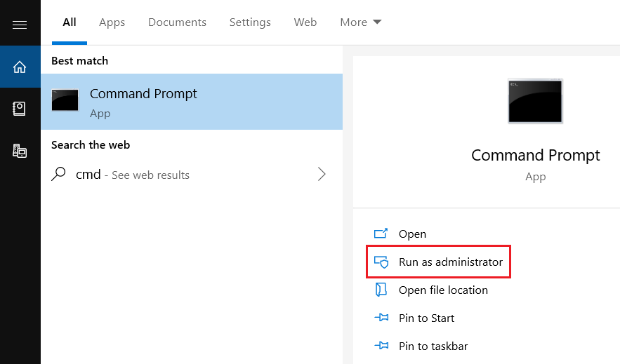Click the pin icon beside Pin to taskbar
Viewport: 620px width, 364px height.
pos(381,346)
